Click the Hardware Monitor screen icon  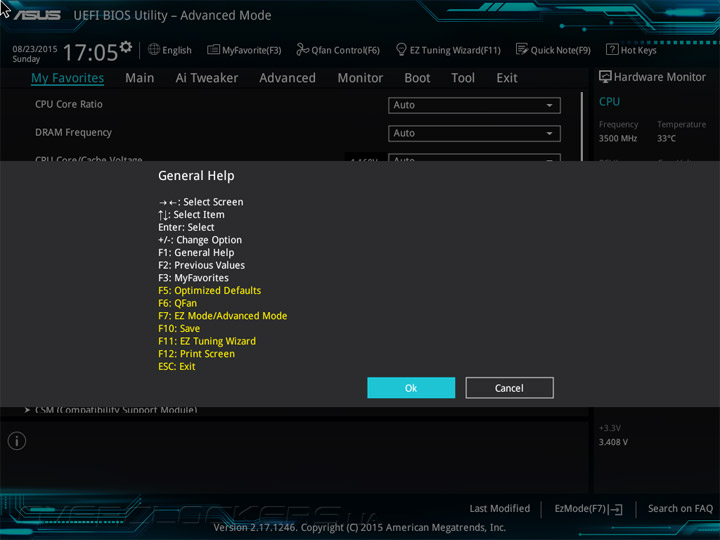605,77
